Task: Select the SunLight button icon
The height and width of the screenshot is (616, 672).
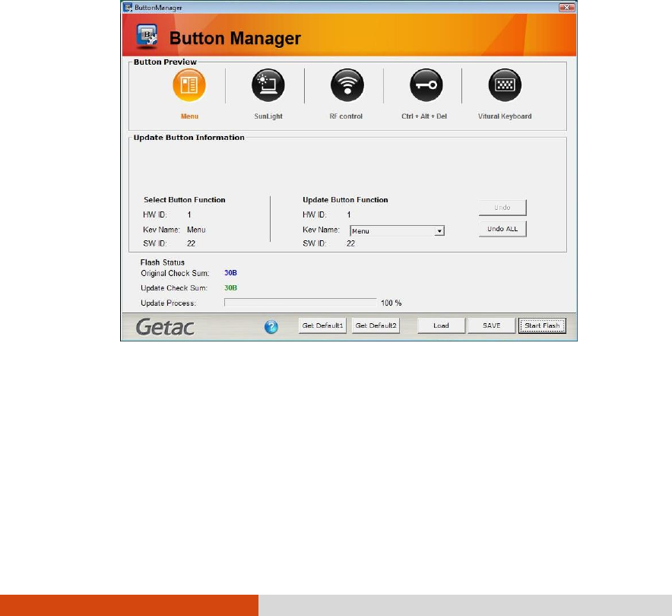Action: click(x=268, y=85)
